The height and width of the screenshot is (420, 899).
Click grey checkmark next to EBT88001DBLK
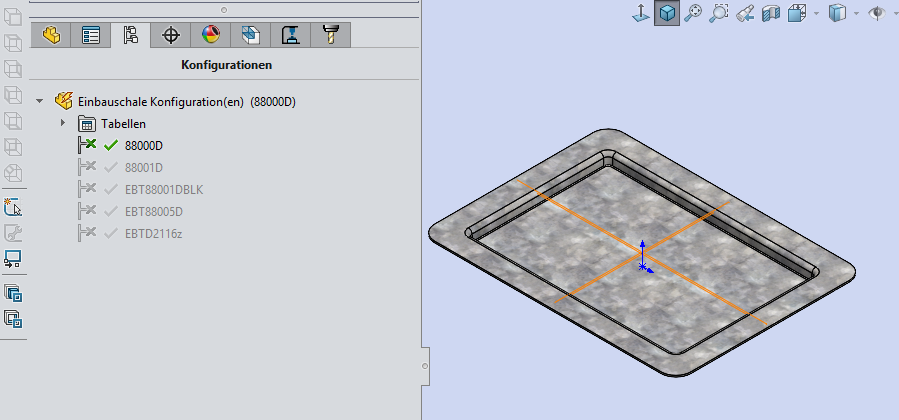(111, 190)
